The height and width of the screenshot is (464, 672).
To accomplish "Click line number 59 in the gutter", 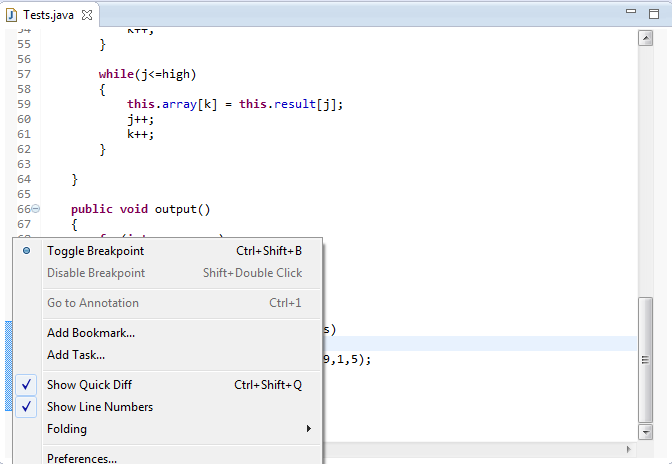I will pos(24,104).
